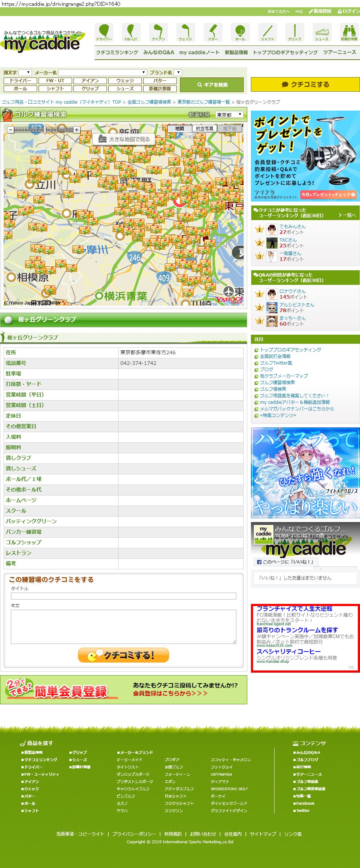Click the map zoom-out minus button
This screenshot has width=360, height=868.
coord(11,130)
